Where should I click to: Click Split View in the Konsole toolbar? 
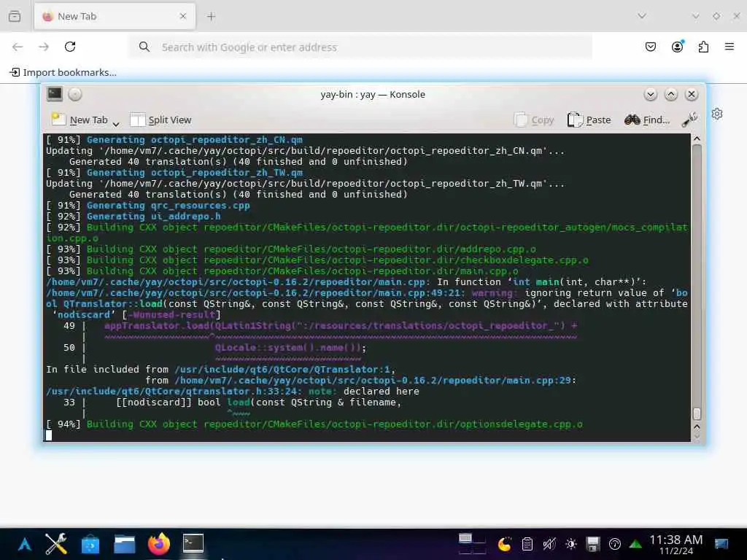coord(160,120)
